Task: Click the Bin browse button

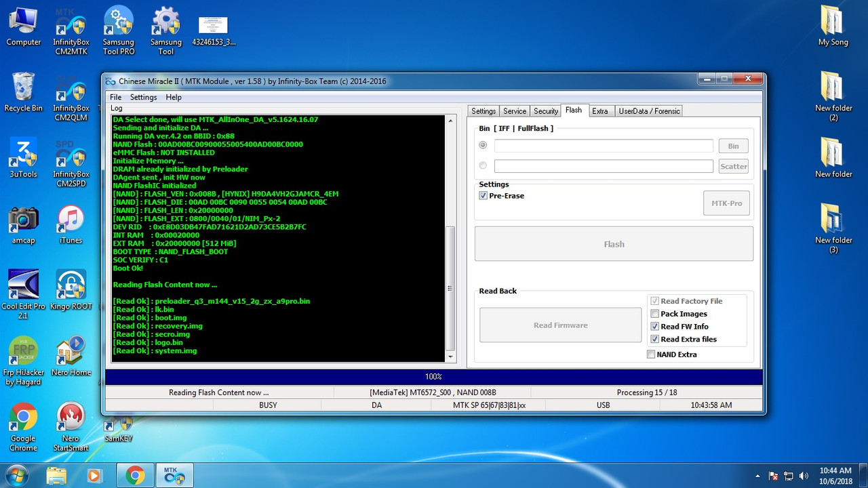Action: [734, 146]
